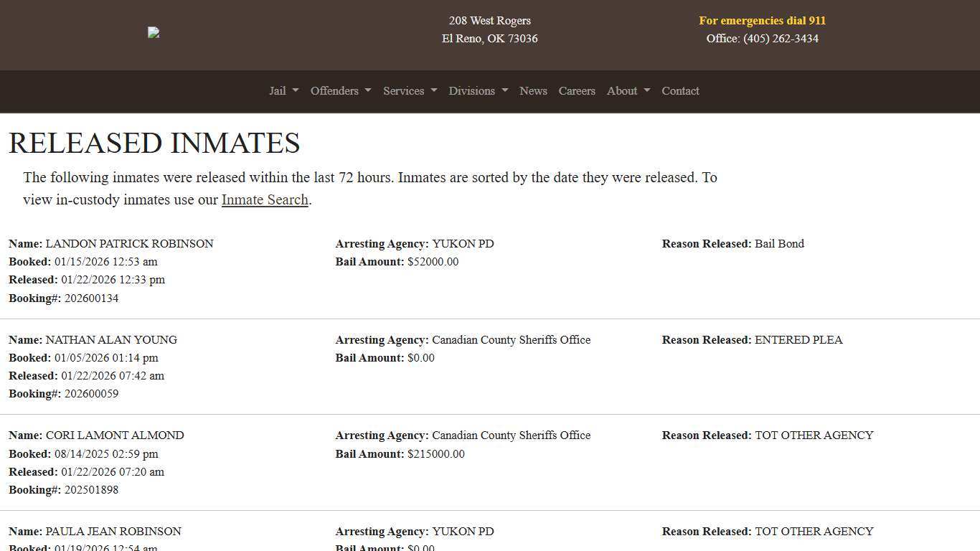The image size is (980, 551).
Task: Select PAULA JEAN ROBINSON's name
Action: (113, 531)
